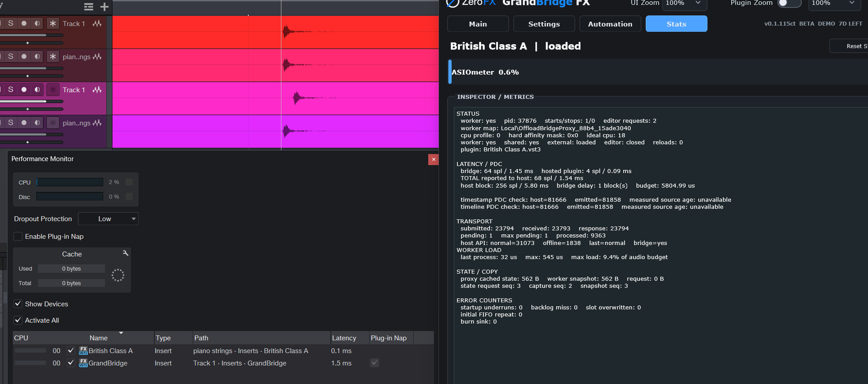Click waveform icon on magenta Track 1
The height and width of the screenshot is (384, 868).
pos(97,90)
